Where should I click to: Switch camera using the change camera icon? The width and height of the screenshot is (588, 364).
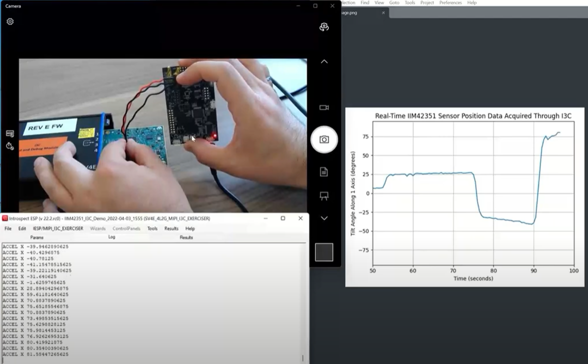pyautogui.click(x=324, y=27)
